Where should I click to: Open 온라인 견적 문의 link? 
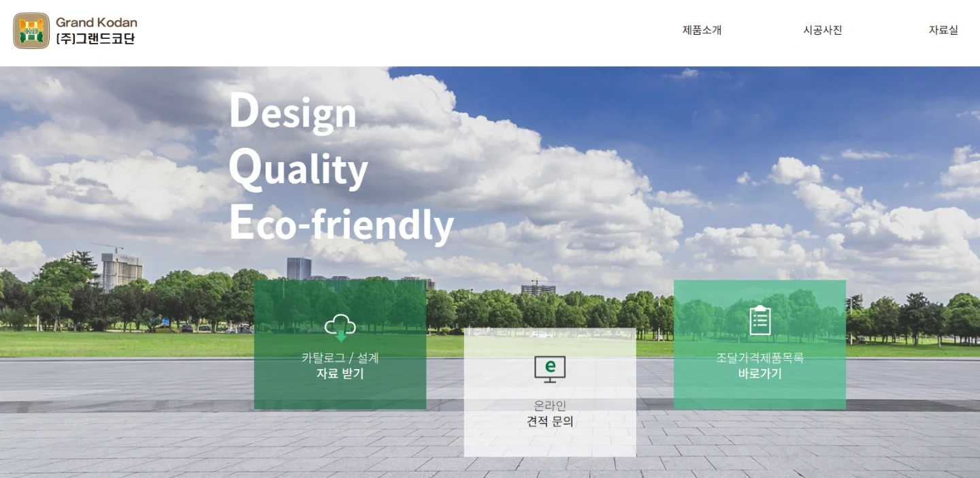pos(550,392)
